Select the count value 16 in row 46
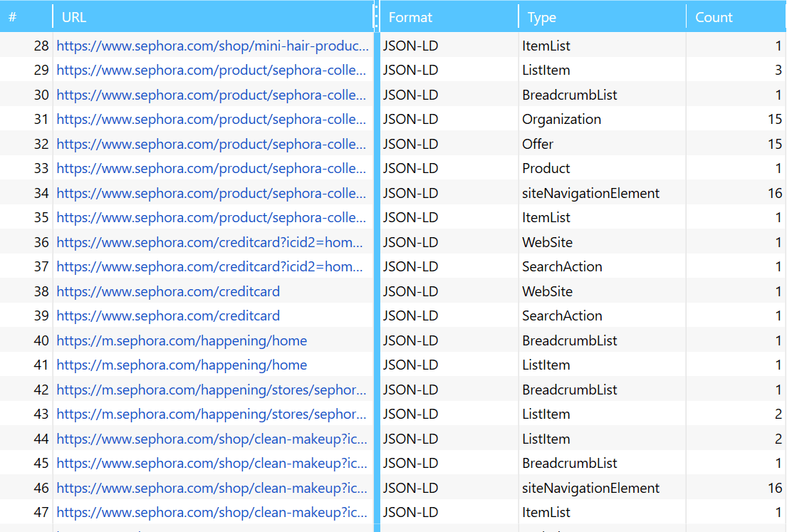This screenshot has height=532, width=787. coord(736,489)
